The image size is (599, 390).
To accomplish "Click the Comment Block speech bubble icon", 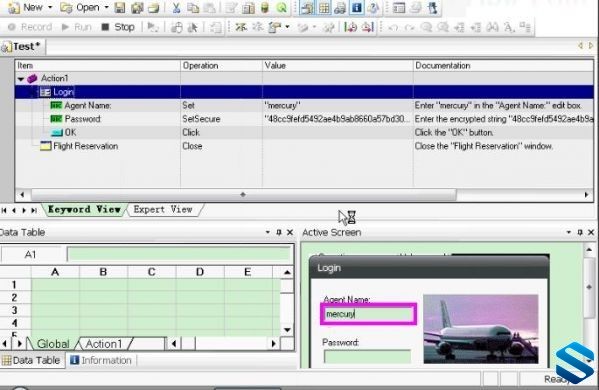I will point(426,28).
